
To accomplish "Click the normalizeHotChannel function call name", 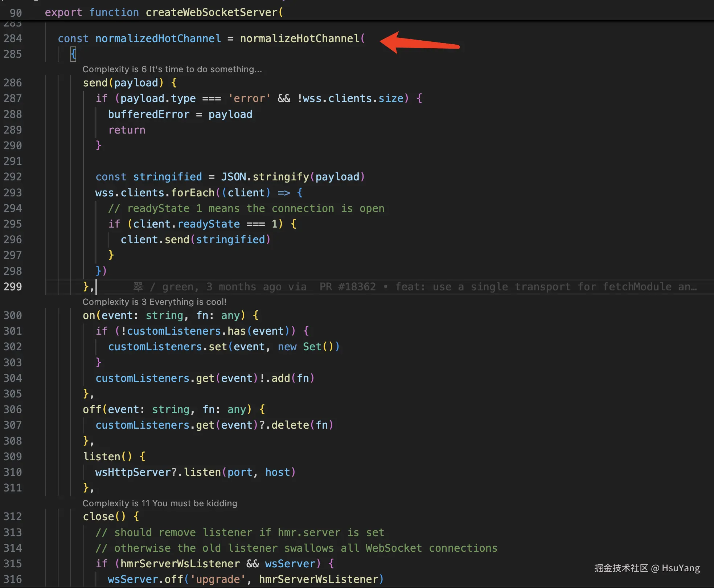I will [x=300, y=38].
